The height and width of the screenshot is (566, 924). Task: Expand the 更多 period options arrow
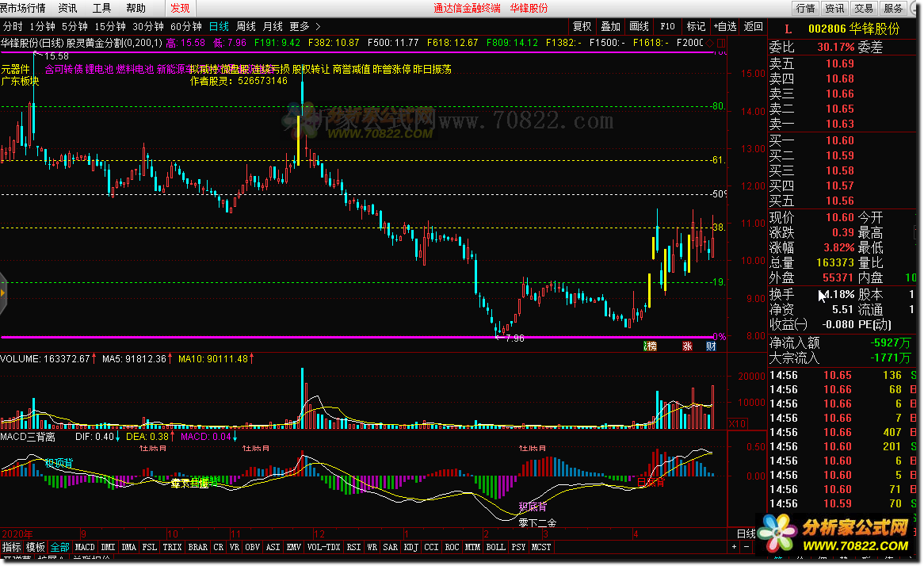[x=319, y=26]
